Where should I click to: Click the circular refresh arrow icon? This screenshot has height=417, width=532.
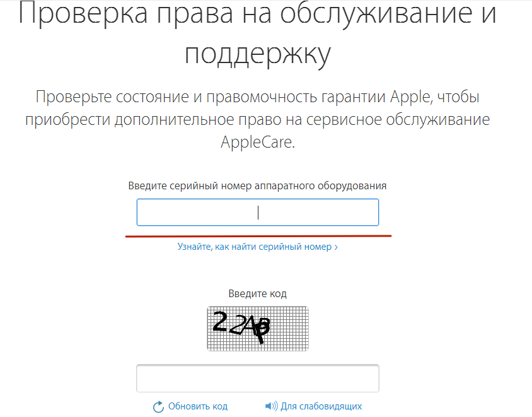coord(158,406)
